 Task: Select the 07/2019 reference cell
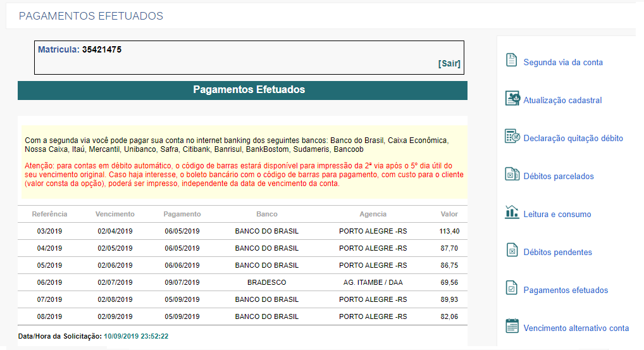coord(50,299)
